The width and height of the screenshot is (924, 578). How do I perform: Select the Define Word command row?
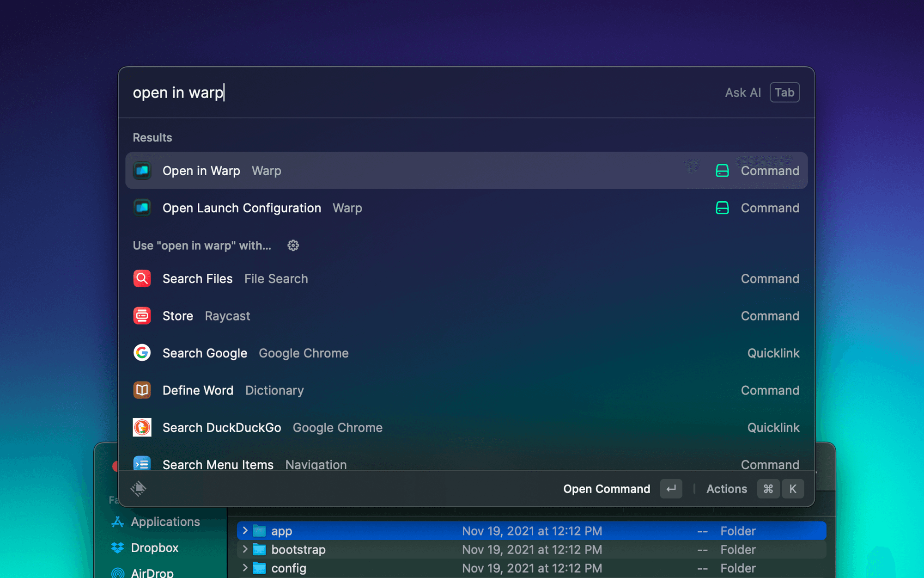point(466,390)
